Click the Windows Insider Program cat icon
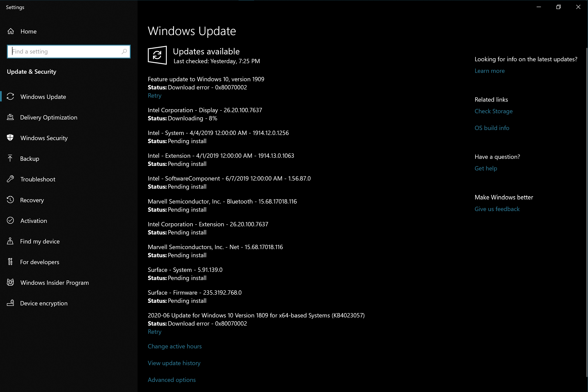The height and width of the screenshot is (392, 588). (10, 282)
